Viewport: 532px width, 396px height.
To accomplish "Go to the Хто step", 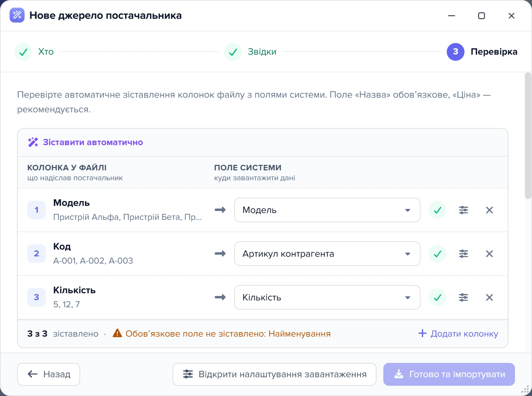I will (x=34, y=52).
